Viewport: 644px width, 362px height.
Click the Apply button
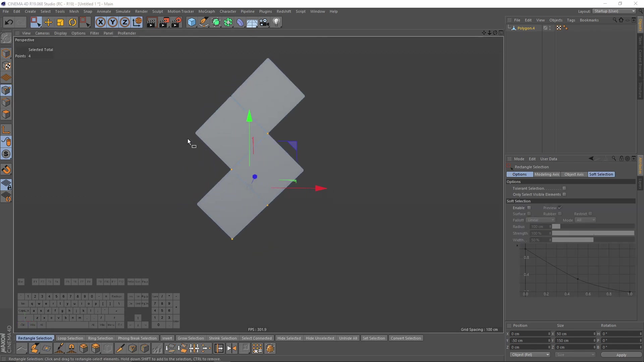[x=621, y=355]
